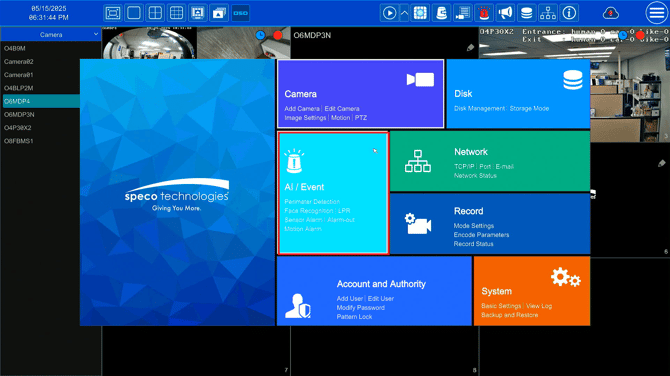Open the dwell/sequence view icon
Screen dimensions: 670x376
(197, 13)
